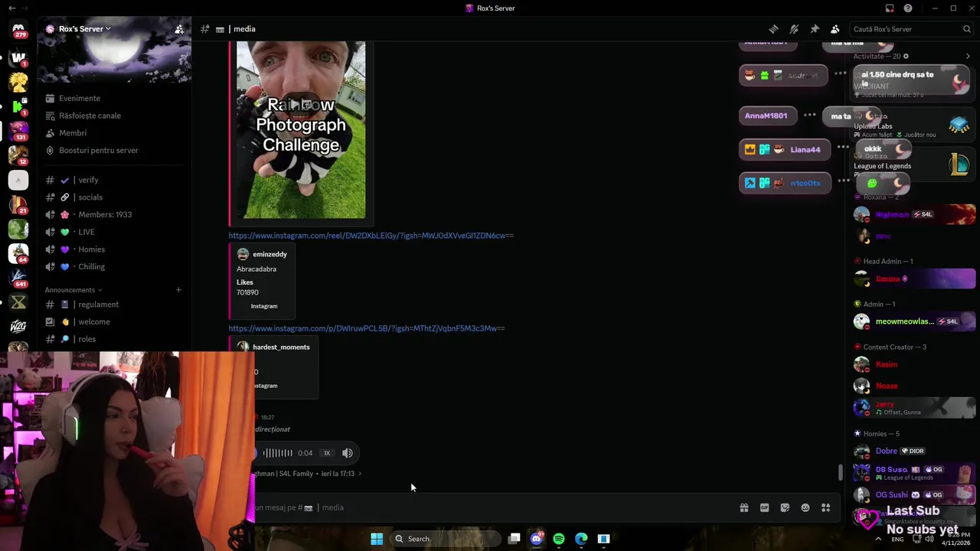Viewport: 980px width, 551px height.
Task: Open the instagram.com/p/DWIruwPCL5B link
Action: (366, 328)
